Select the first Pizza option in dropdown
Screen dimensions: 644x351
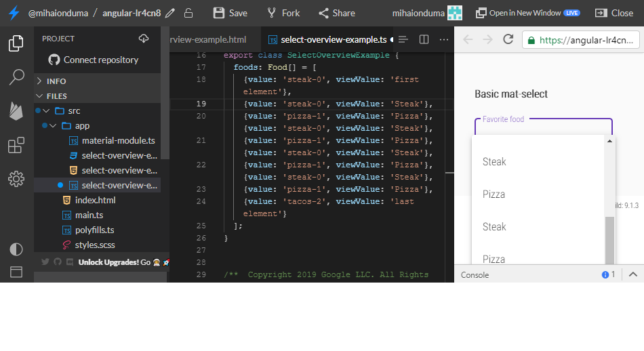(538, 194)
